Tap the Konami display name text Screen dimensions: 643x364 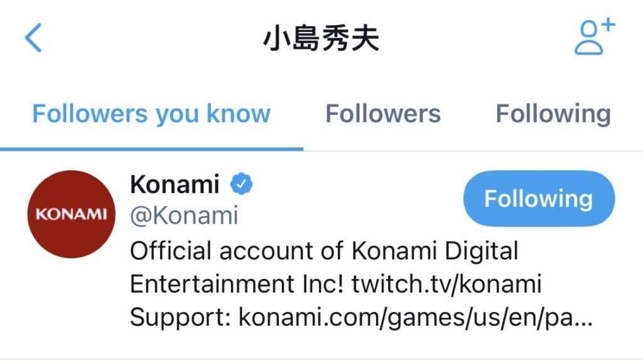click(x=173, y=183)
